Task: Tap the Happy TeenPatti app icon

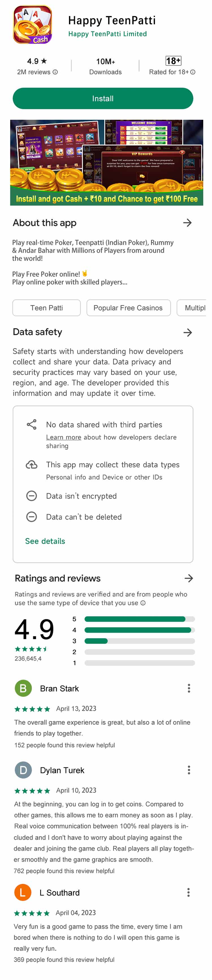Action: (x=33, y=25)
